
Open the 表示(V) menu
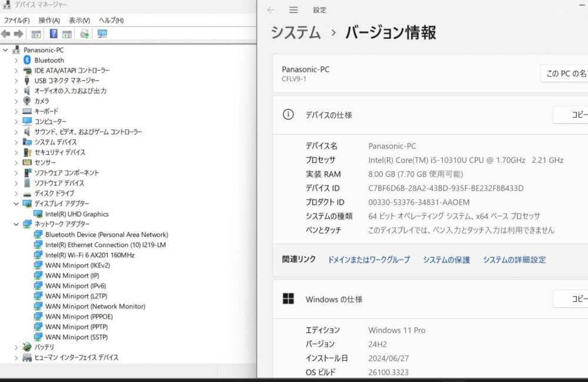[79, 20]
